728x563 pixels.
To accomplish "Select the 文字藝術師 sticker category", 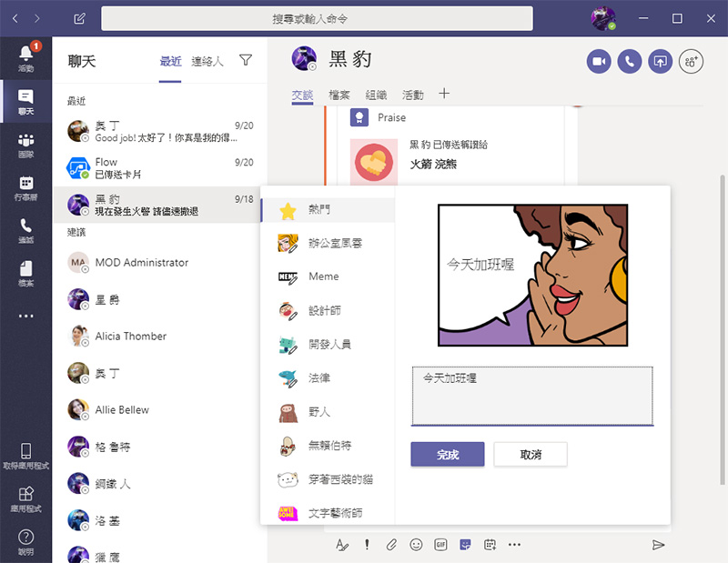I will pyautogui.click(x=328, y=513).
